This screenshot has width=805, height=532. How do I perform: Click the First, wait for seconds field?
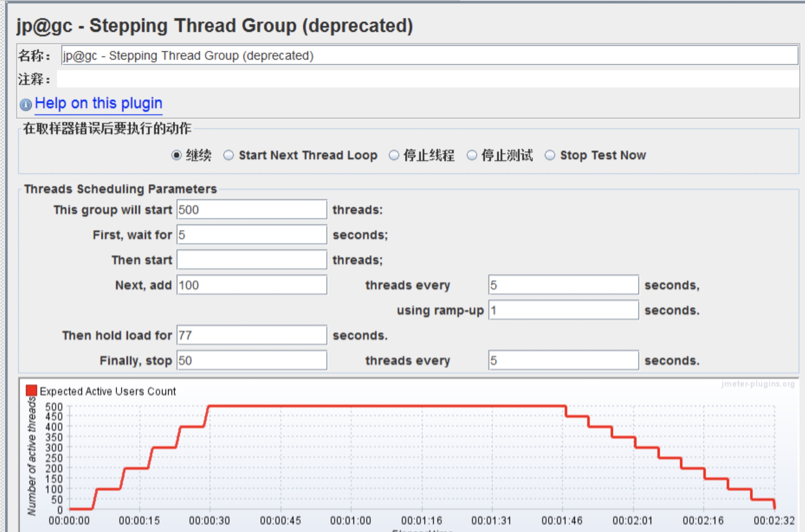pos(252,235)
